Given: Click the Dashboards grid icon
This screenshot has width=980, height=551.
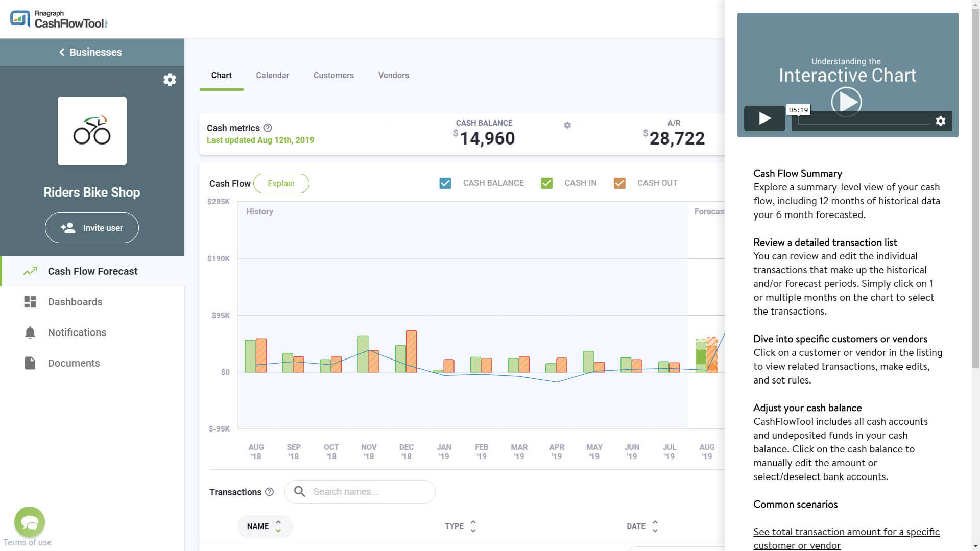Looking at the screenshot, I should click(30, 302).
